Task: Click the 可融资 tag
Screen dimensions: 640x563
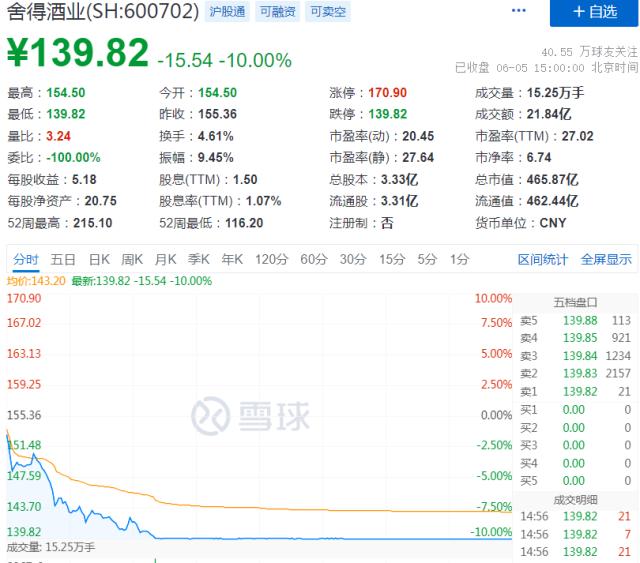Action: pyautogui.click(x=278, y=11)
